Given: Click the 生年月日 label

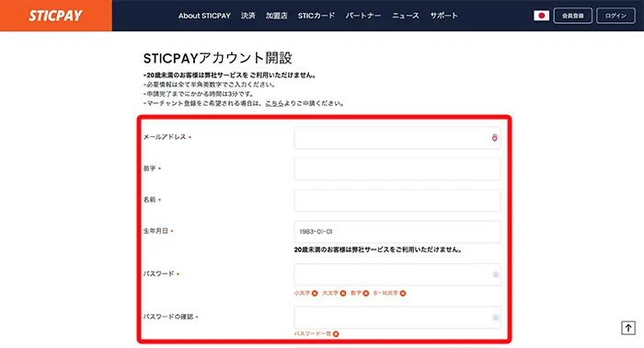Looking at the screenshot, I should point(155,231).
